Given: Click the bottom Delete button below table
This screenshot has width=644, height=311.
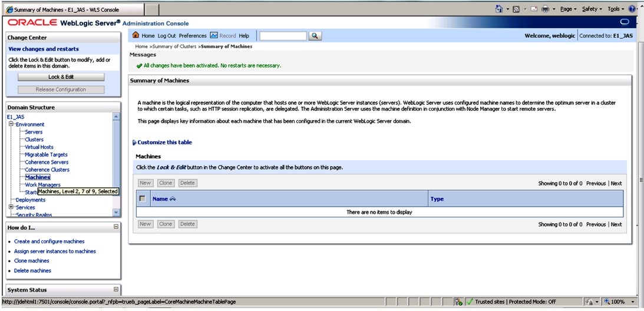Looking at the screenshot, I should coord(187,224).
